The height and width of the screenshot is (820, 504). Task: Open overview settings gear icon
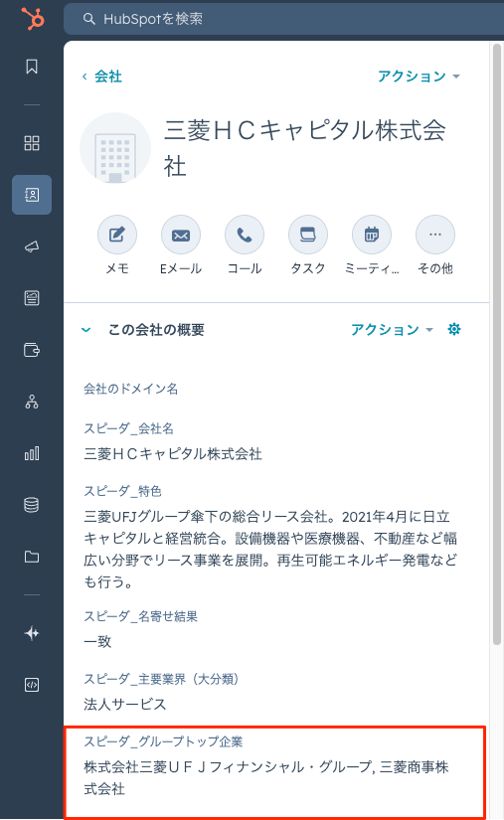(x=454, y=329)
